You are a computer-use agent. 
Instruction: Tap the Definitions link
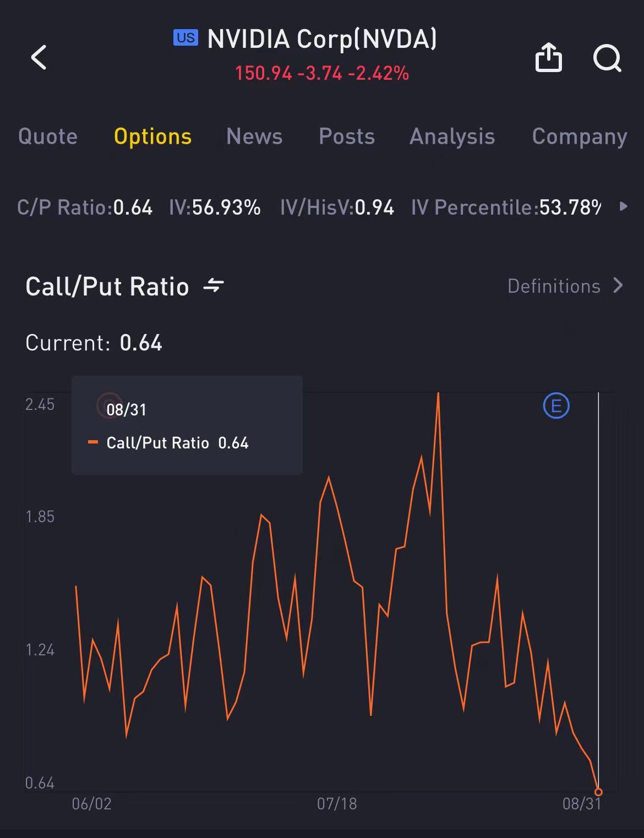pos(553,286)
